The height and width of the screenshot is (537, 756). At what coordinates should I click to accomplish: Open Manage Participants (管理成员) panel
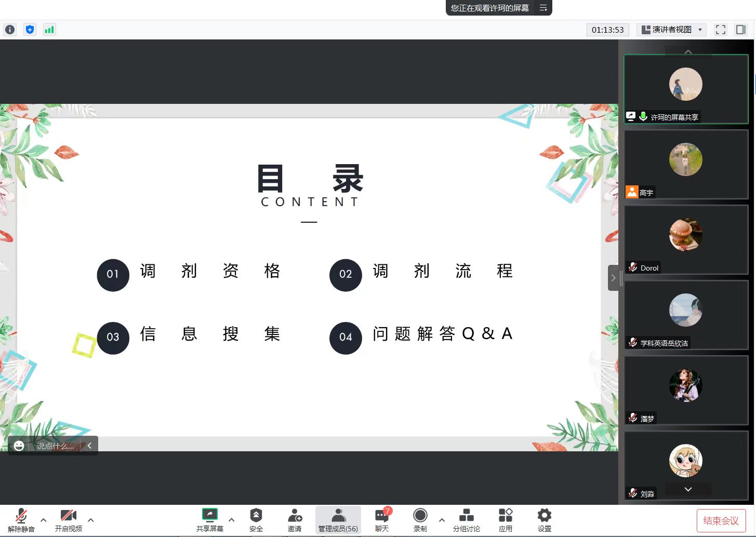pos(338,520)
